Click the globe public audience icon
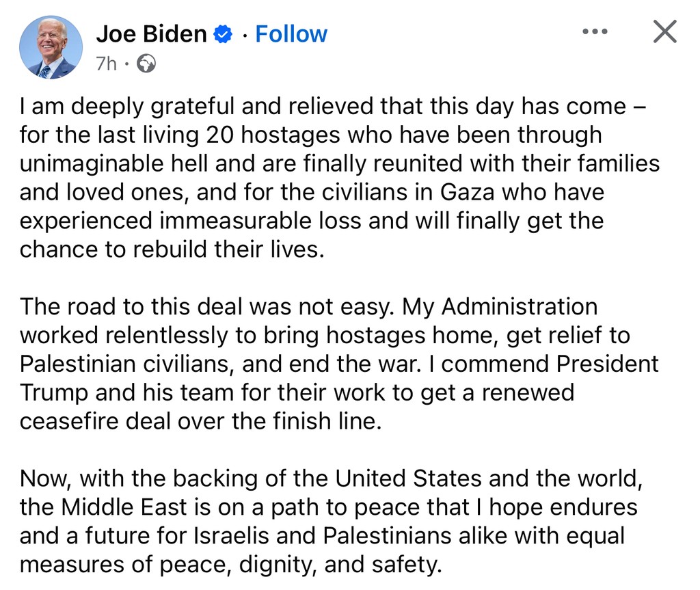This screenshot has width=700, height=590. click(x=146, y=64)
